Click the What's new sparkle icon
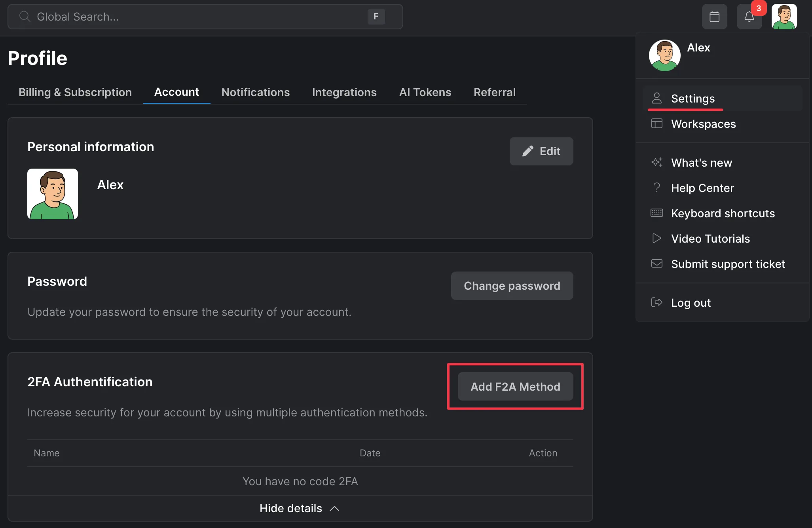This screenshot has height=528, width=812. click(x=657, y=162)
